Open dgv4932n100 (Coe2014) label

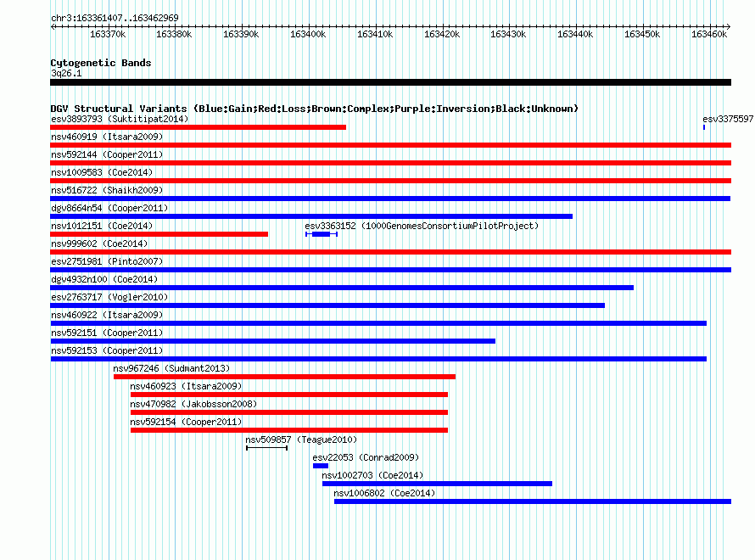click(x=104, y=279)
